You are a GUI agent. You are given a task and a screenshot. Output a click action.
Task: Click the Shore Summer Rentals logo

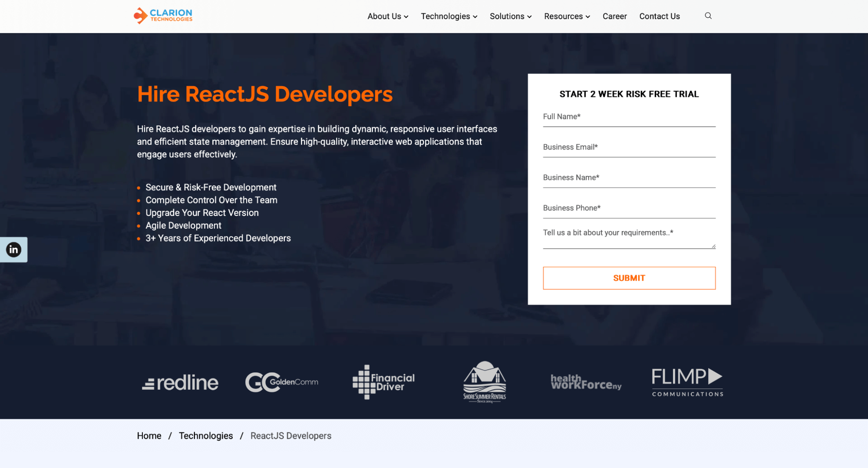pyautogui.click(x=485, y=382)
